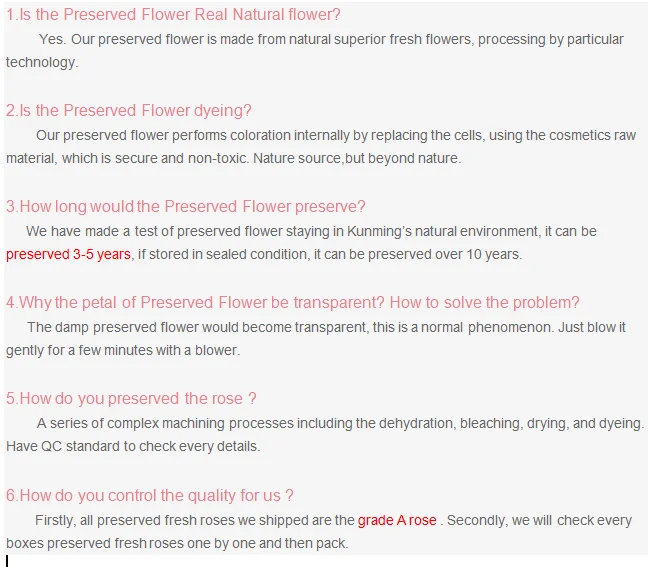The image size is (650, 567).
Task: Click the question 1 heading about Real Natural flower
Action: [173, 15]
